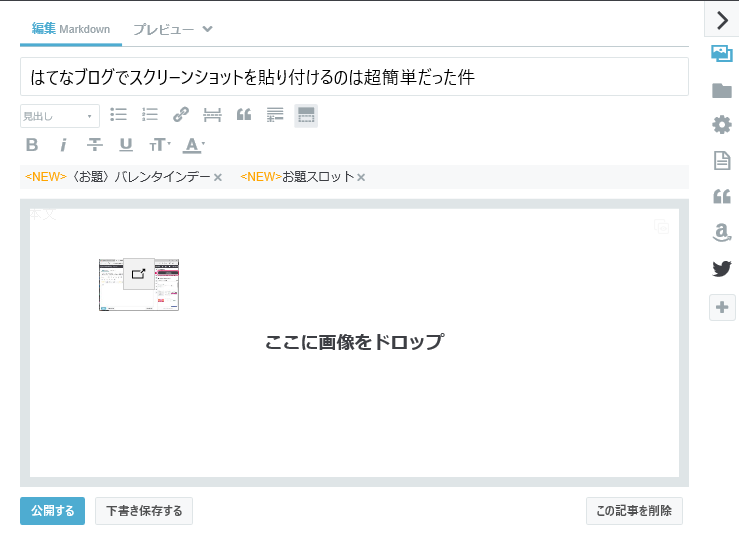
Task: Publish the post with 公開する
Action: (52, 511)
